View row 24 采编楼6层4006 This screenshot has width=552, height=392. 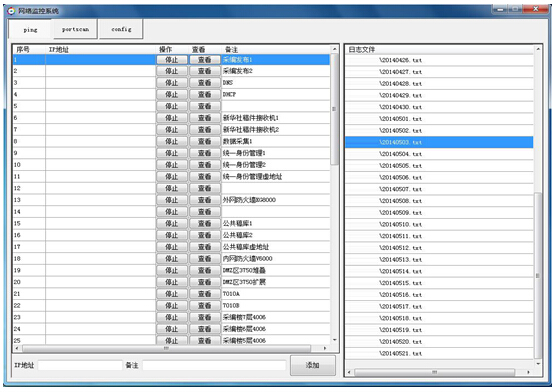coord(205,329)
